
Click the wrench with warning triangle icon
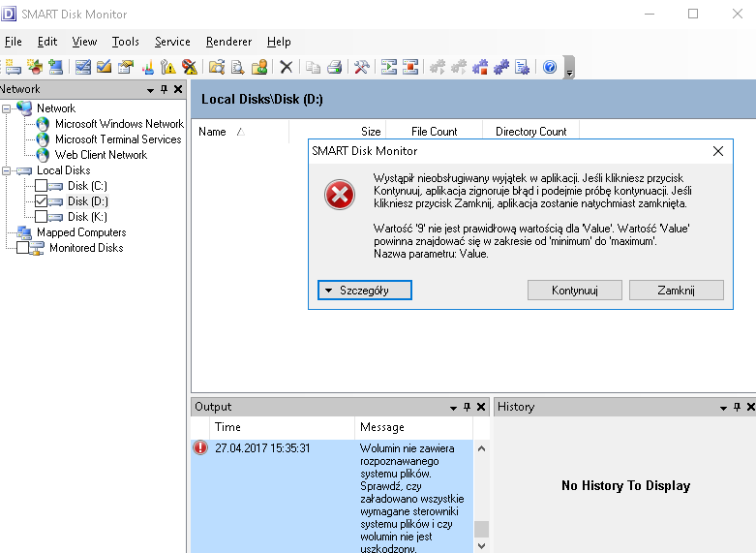click(x=168, y=67)
